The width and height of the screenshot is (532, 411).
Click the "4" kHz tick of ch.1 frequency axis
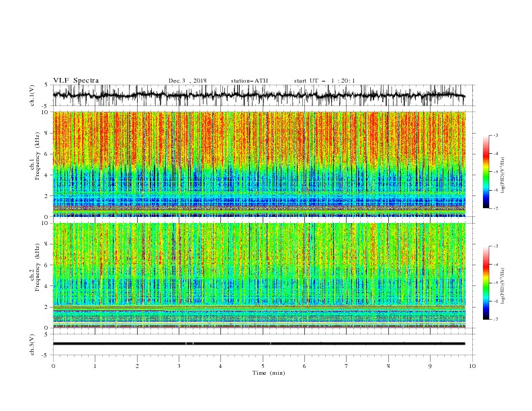click(x=47, y=175)
